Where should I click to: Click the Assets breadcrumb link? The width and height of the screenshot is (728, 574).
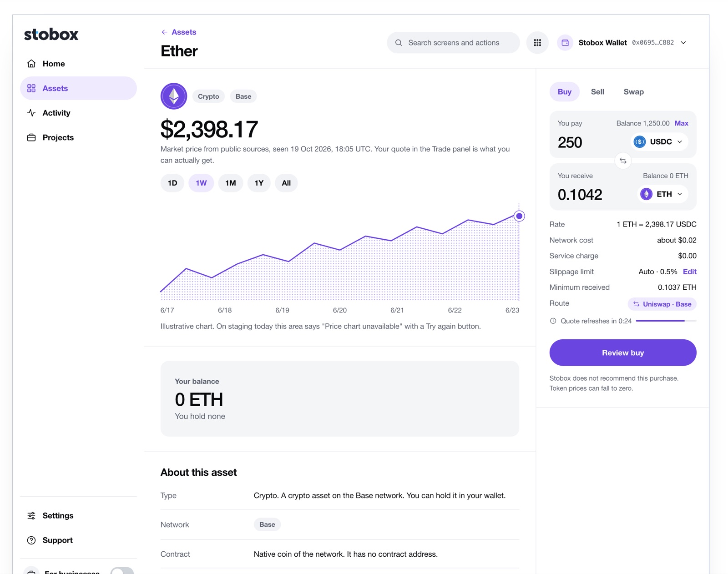coord(184,32)
